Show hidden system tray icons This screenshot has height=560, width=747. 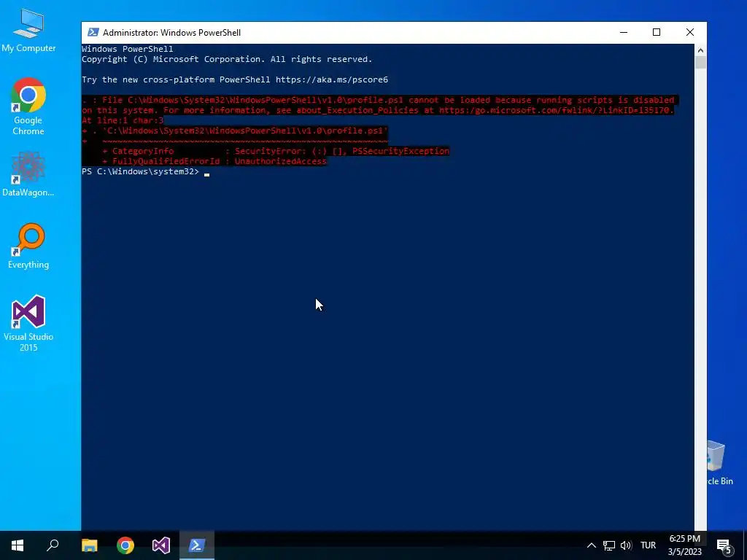(x=591, y=545)
